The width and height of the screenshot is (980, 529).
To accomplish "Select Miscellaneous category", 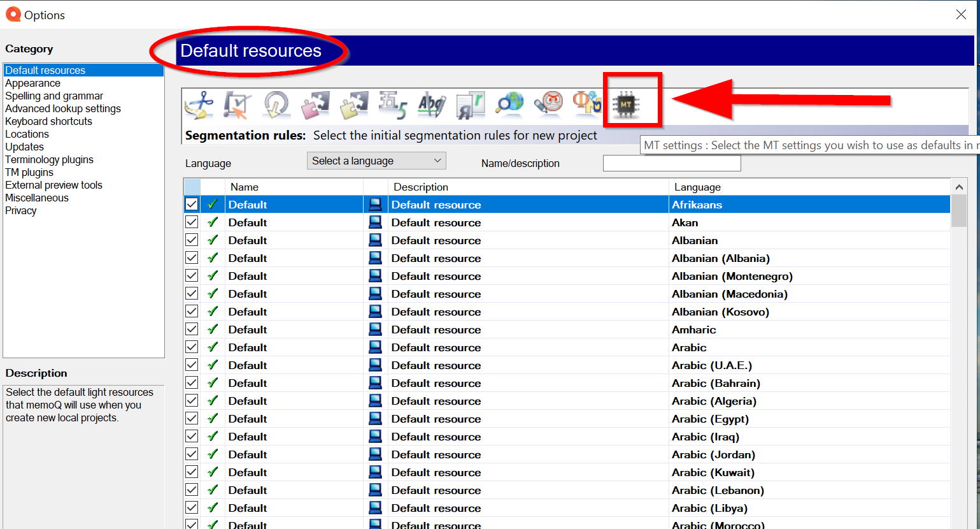I will point(37,198).
